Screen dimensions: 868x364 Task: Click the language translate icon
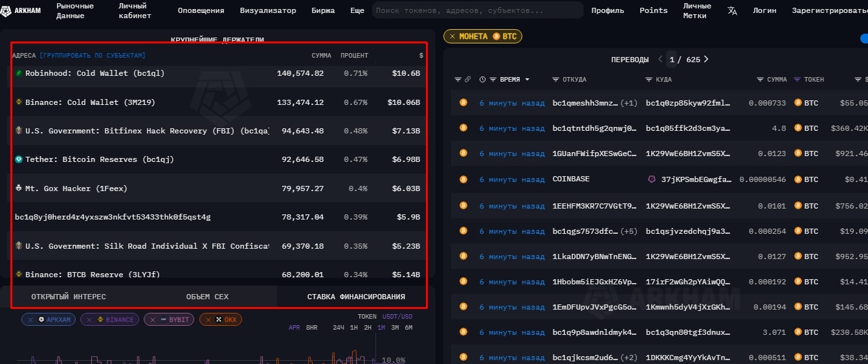point(732,10)
